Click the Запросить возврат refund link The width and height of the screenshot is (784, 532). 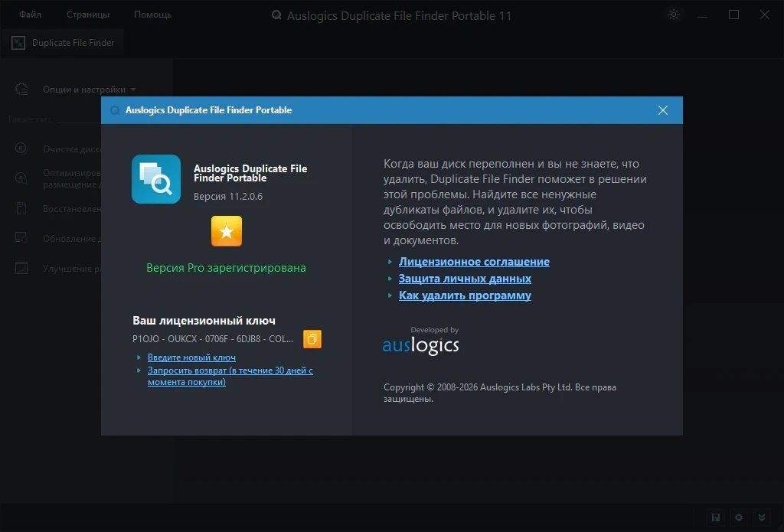[x=230, y=376]
